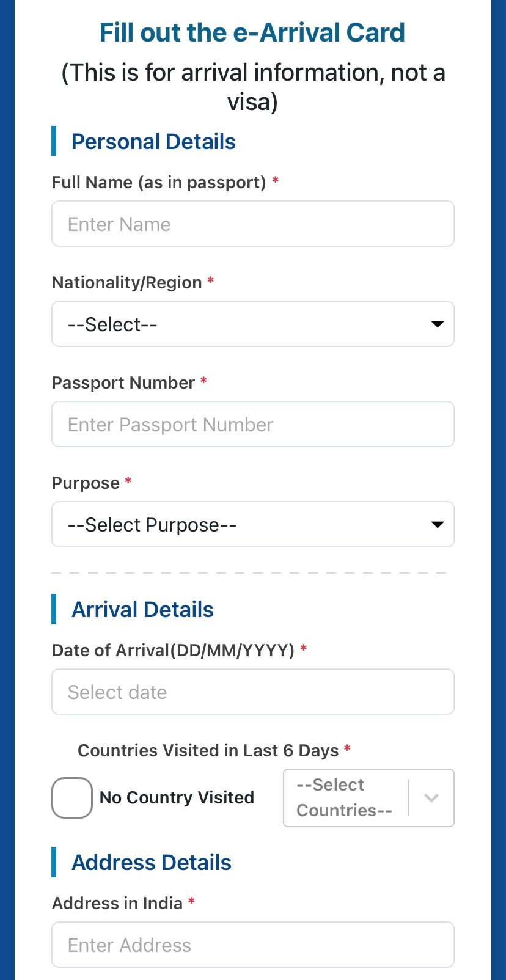506x980 pixels.
Task: Click into the Passport Number field
Action: coord(252,425)
